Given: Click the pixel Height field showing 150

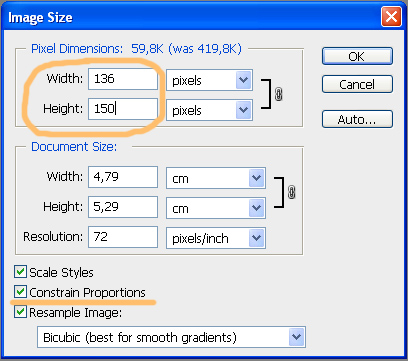Looking at the screenshot, I should click(x=123, y=109).
